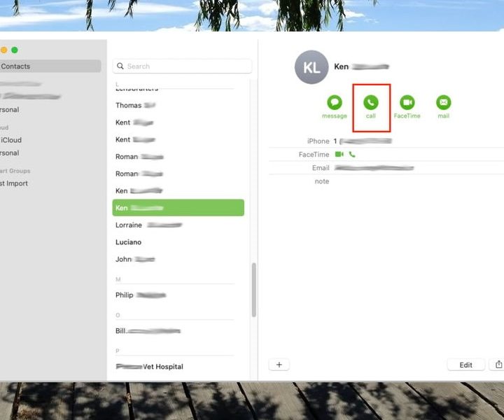
Task: Click the plus button to add contact
Action: 279,365
